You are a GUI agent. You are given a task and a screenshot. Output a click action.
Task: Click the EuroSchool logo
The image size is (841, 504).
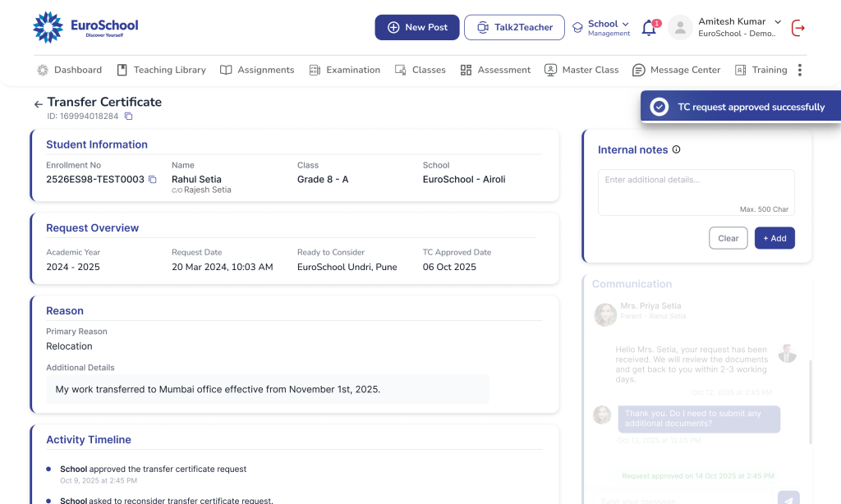point(85,27)
